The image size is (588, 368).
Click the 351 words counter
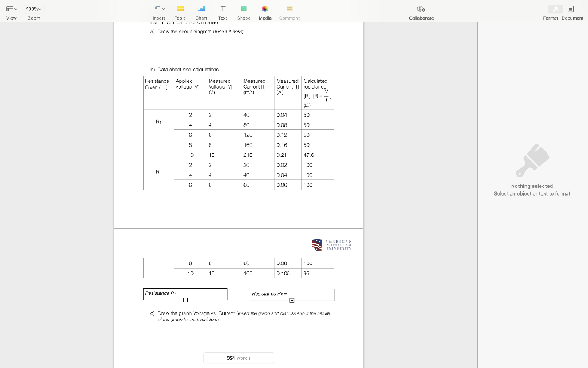pos(238,358)
